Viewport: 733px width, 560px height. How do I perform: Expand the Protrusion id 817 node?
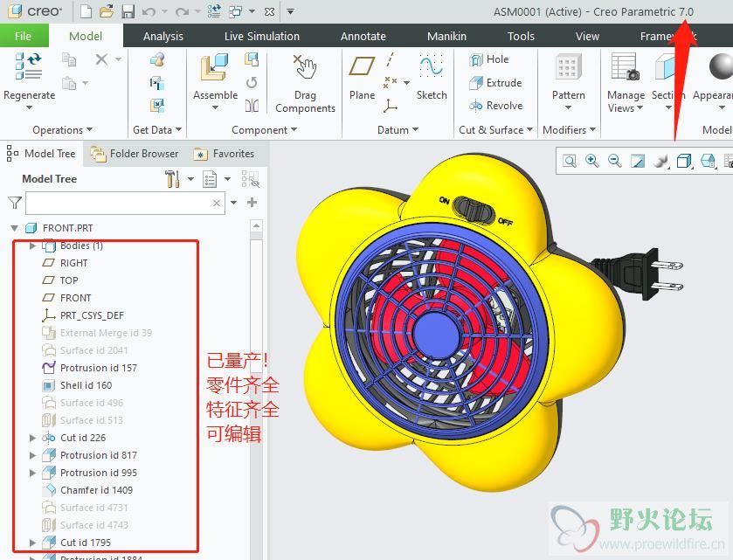[x=32, y=455]
